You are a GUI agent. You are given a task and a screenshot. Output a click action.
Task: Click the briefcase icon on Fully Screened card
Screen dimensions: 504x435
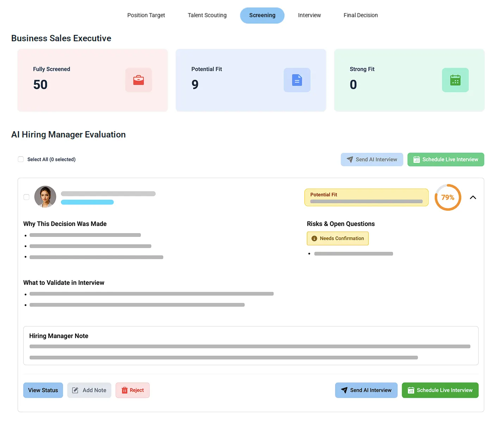tap(138, 80)
